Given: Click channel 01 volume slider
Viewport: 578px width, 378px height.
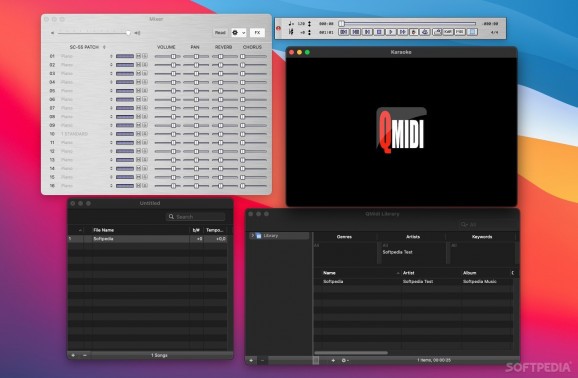Looking at the screenshot, I should [168, 56].
